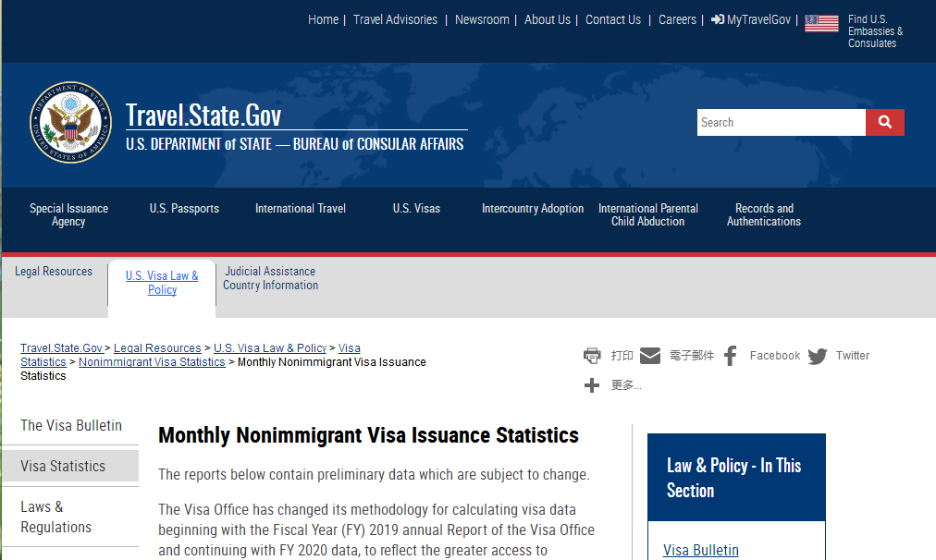Open Records and Authentications menu
The width and height of the screenshot is (936, 560).
[x=763, y=214]
